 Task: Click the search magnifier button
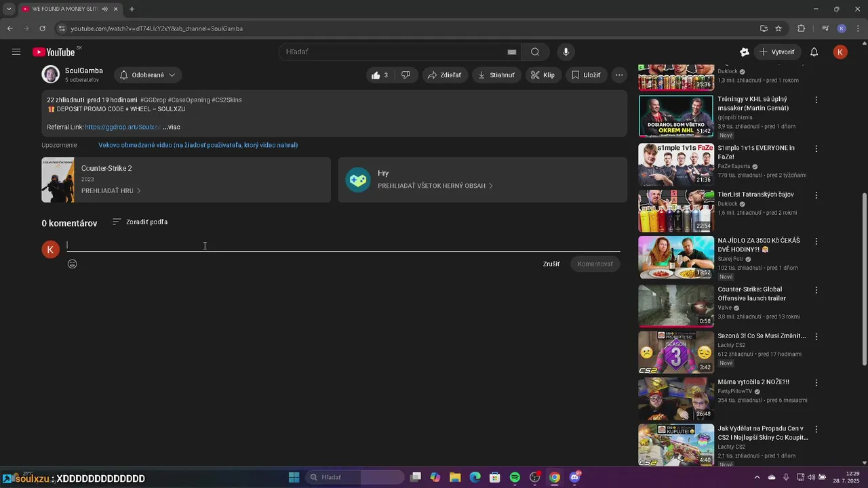pyautogui.click(x=535, y=52)
